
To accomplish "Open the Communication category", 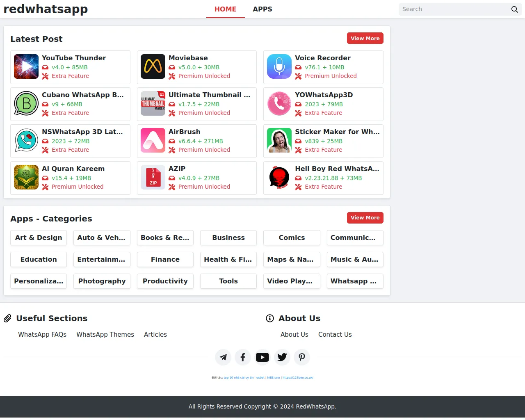I will click(x=355, y=238).
